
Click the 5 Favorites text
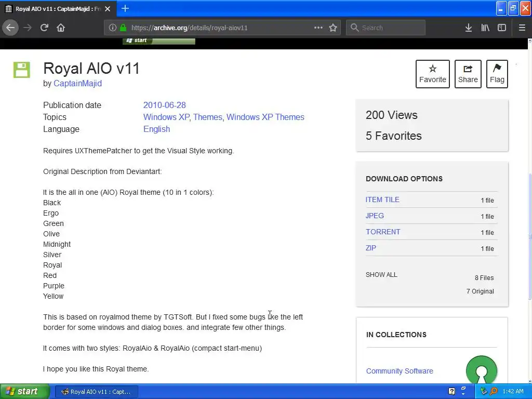[394, 136]
